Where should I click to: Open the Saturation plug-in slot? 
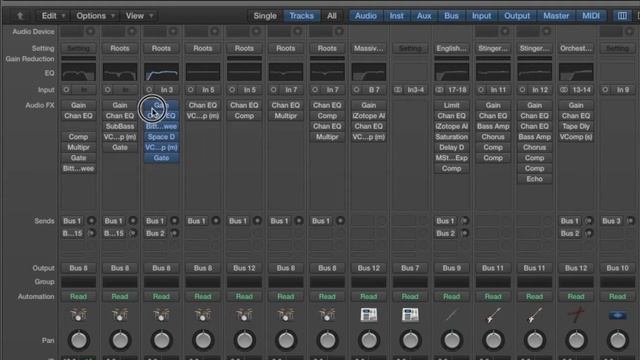pos(451,137)
